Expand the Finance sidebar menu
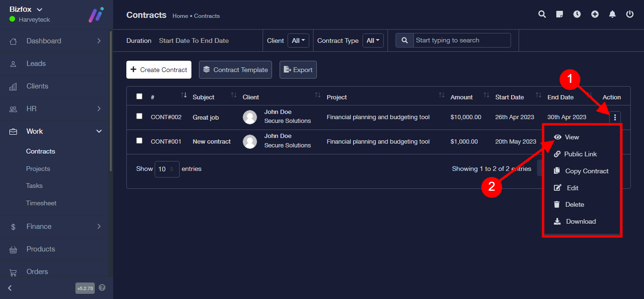The image size is (644, 299). tap(56, 226)
